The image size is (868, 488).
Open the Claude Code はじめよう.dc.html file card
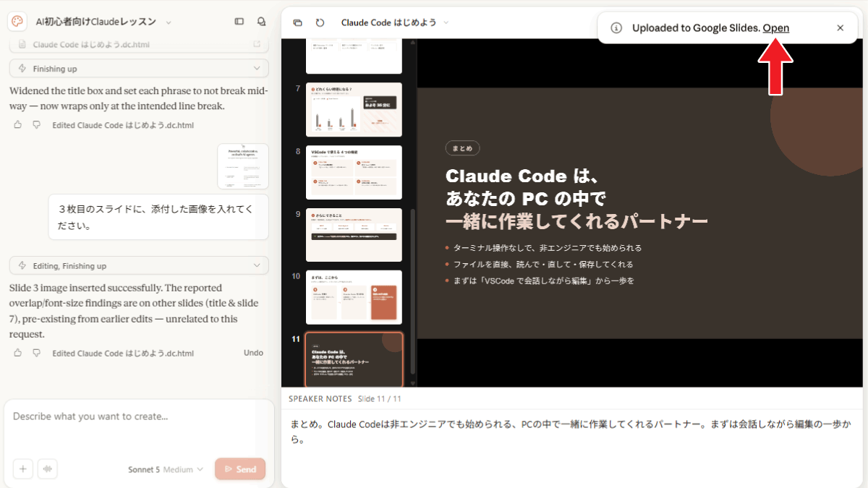139,45
